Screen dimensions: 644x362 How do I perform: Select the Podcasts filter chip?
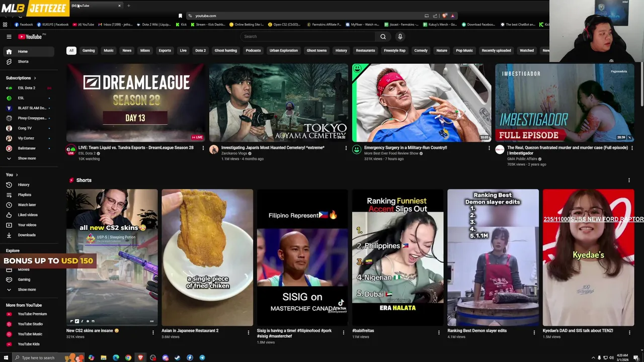tap(253, 50)
